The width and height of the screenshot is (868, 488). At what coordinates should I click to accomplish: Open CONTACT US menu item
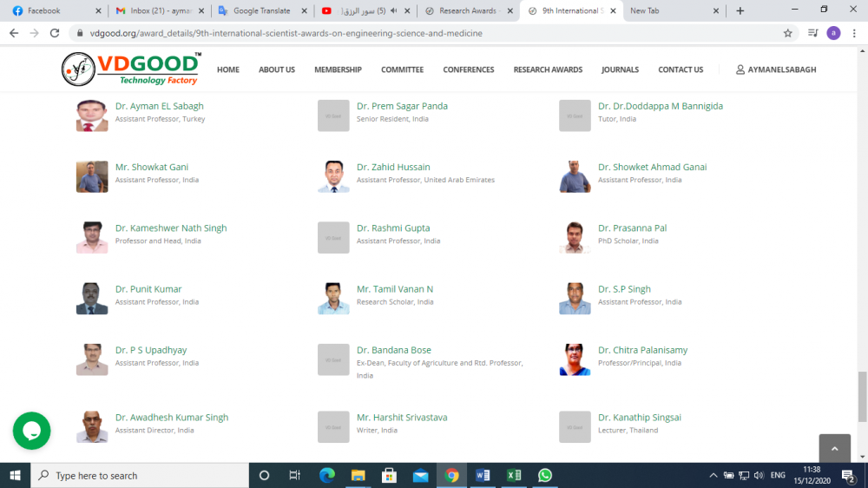click(681, 69)
